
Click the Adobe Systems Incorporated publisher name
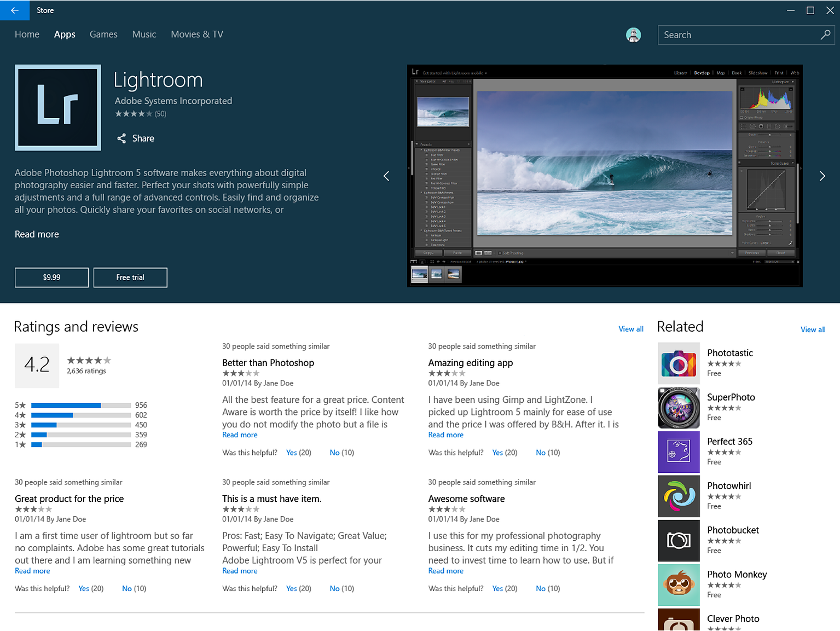coord(173,101)
